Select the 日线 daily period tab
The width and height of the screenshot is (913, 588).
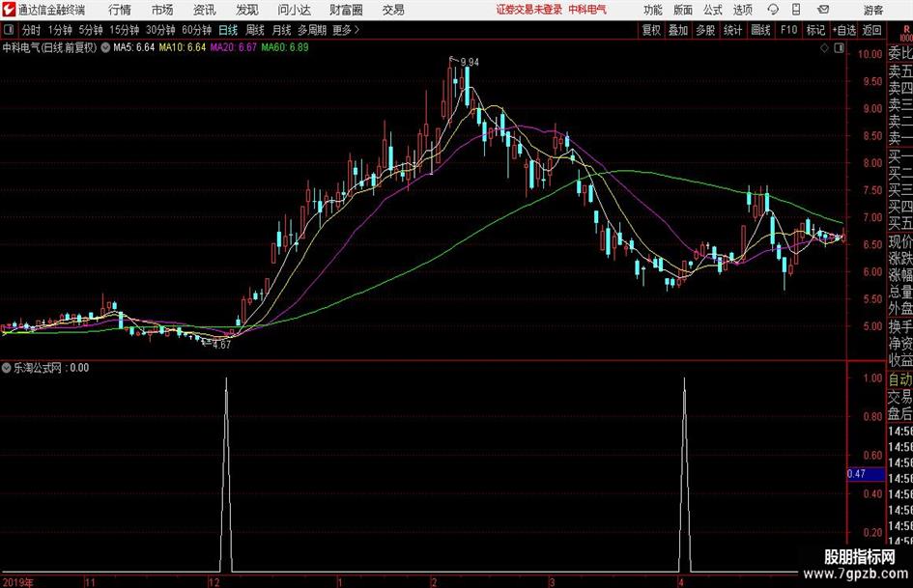(x=228, y=30)
